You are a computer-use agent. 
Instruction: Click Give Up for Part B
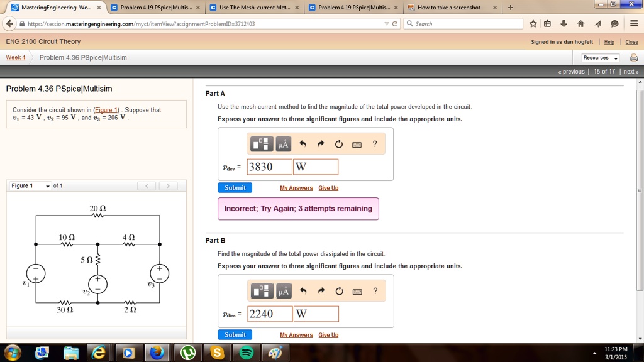point(328,334)
